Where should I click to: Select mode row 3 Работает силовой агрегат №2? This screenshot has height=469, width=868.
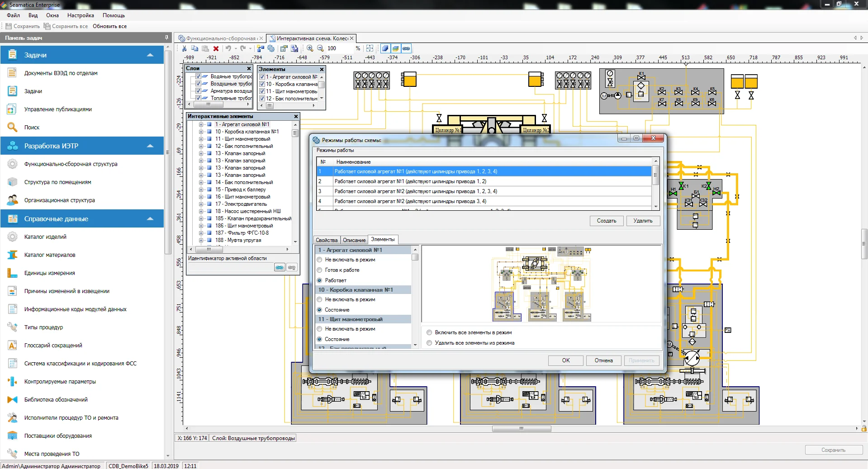pos(484,191)
